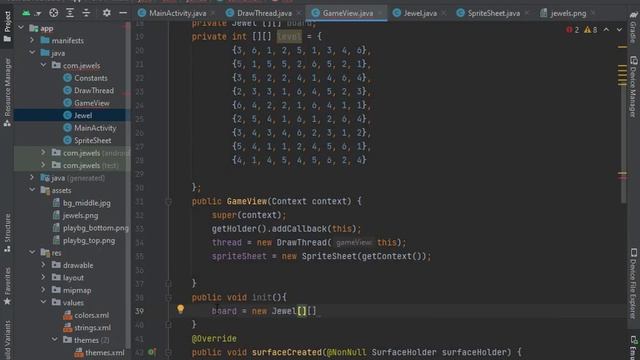Click the errors count indicator

[572, 29]
